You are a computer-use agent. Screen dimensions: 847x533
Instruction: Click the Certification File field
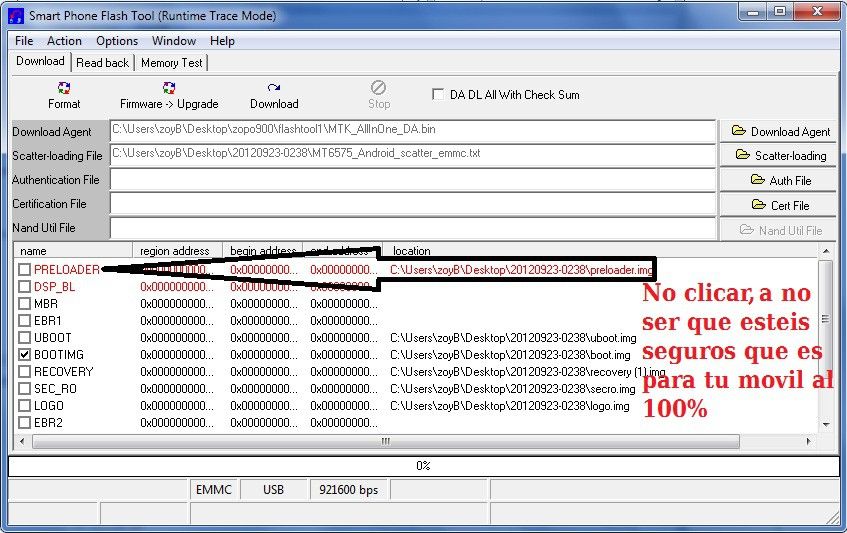[413, 204]
